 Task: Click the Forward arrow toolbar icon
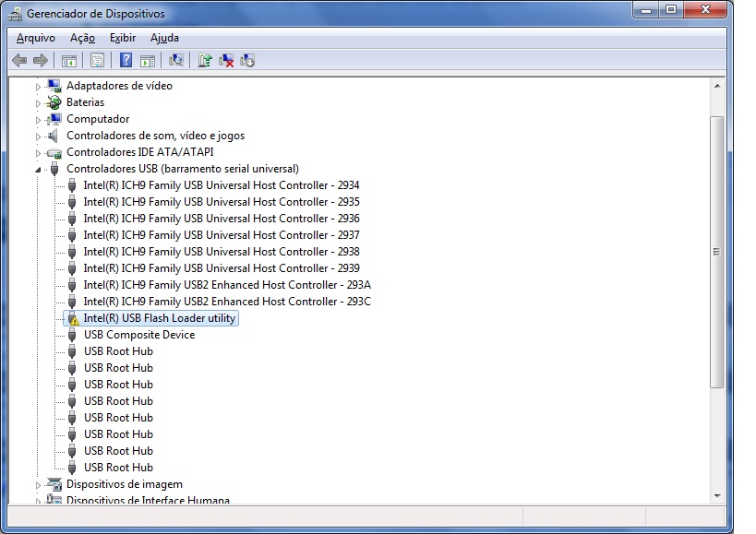[41, 60]
